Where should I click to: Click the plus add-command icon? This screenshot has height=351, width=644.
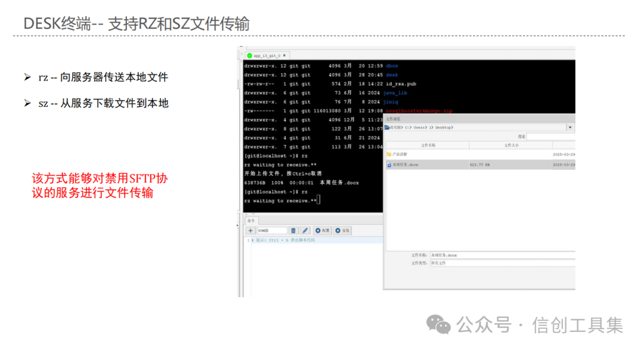coord(250,230)
